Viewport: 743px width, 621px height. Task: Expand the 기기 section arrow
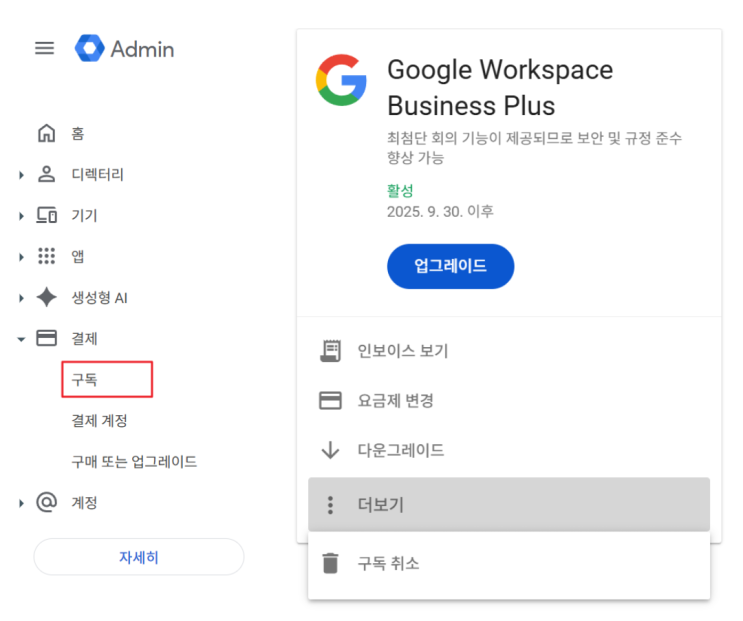(21, 216)
